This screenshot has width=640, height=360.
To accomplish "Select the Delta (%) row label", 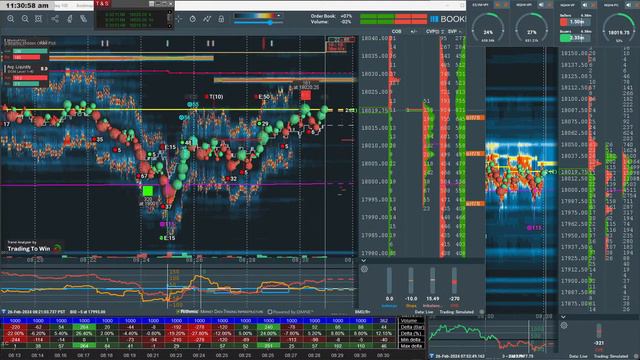I will tap(411, 333).
